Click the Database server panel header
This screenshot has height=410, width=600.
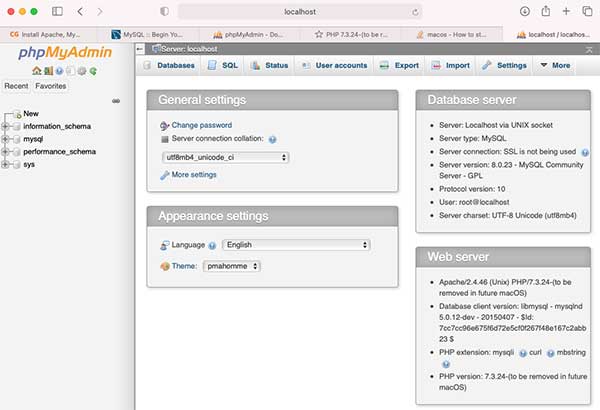click(503, 100)
